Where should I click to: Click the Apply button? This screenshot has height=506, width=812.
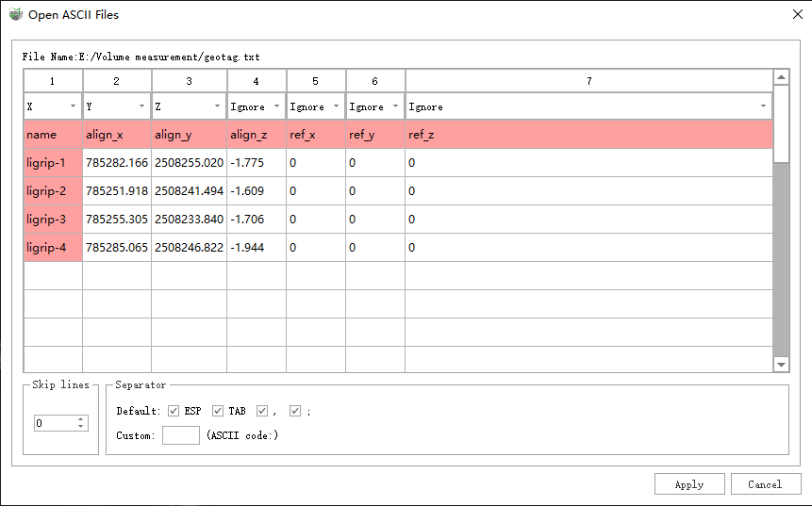(689, 484)
